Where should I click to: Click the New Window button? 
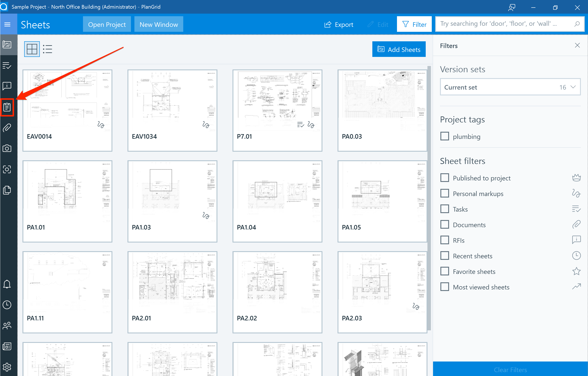(x=159, y=24)
